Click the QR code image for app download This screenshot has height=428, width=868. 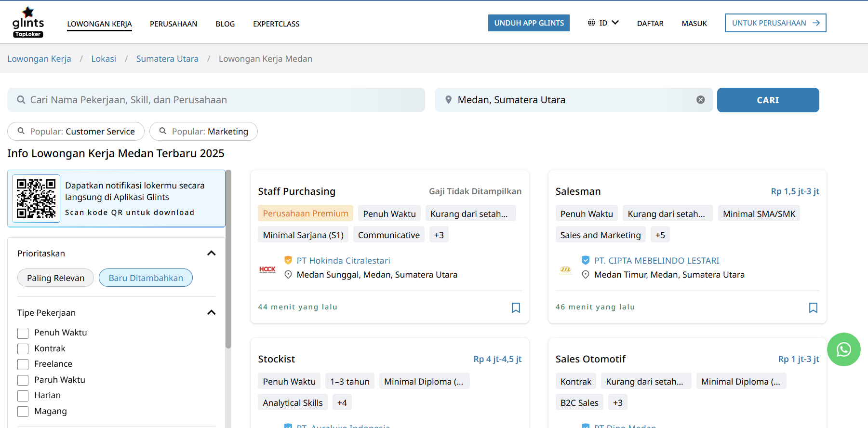tap(36, 199)
